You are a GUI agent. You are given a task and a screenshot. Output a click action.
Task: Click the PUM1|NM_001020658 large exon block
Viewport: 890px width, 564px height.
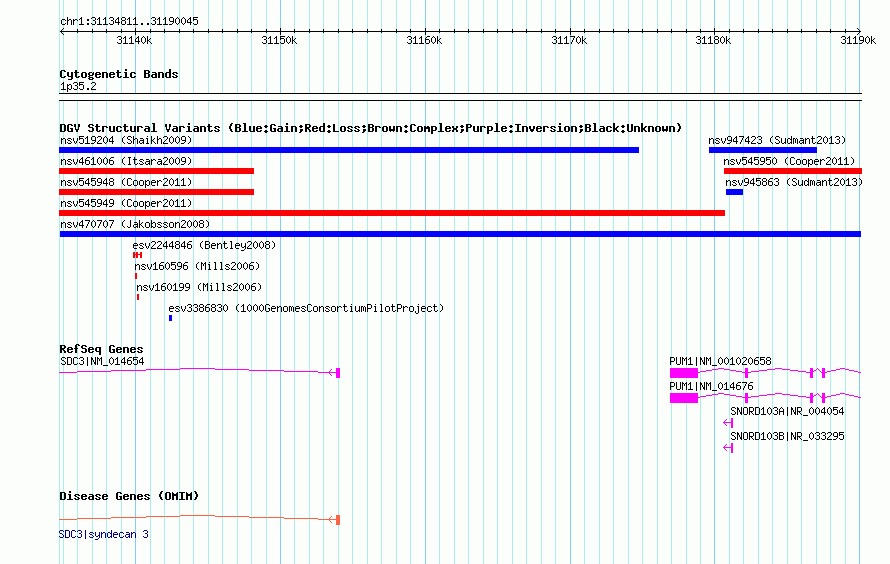[684, 373]
